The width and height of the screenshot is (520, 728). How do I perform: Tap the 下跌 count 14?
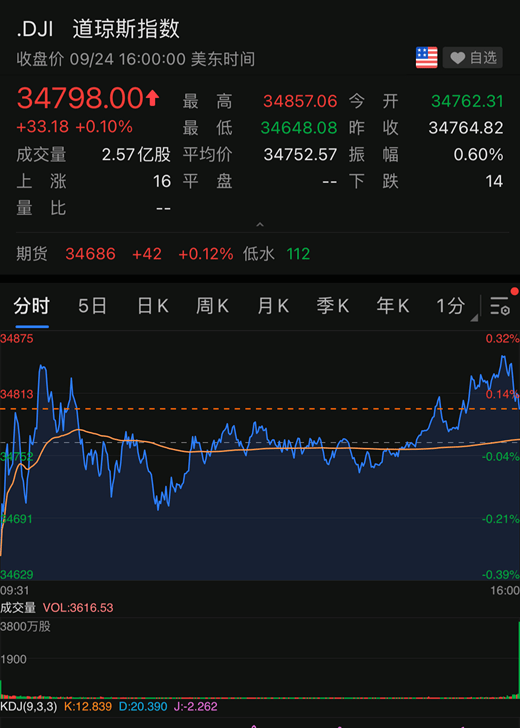coord(494,181)
